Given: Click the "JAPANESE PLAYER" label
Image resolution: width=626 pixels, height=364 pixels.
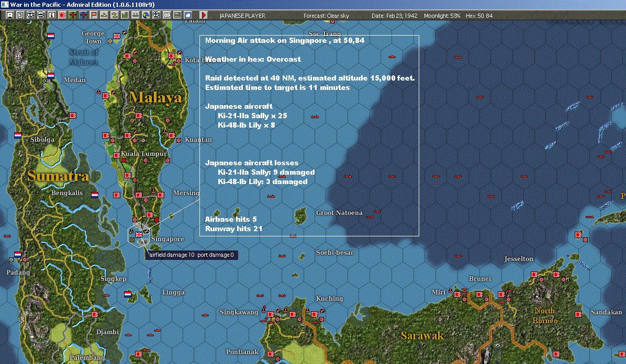Looking at the screenshot, I should [242, 16].
